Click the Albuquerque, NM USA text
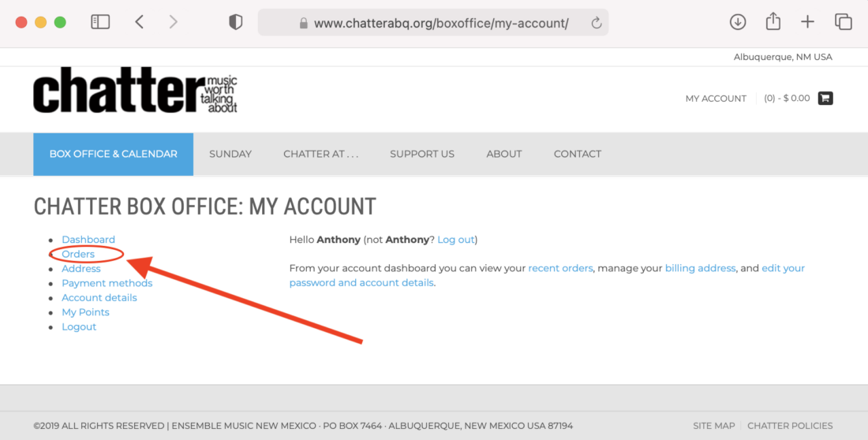Viewport: 868px width, 440px height. 783,57
